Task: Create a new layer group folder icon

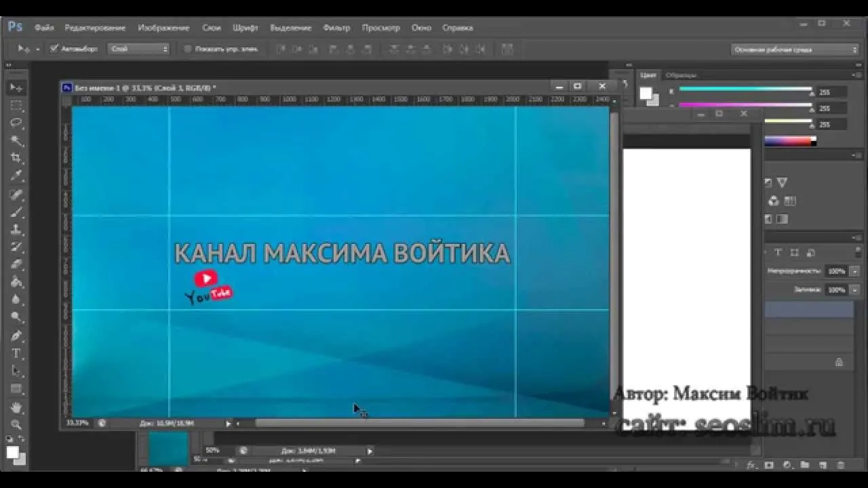Action: 804,466
